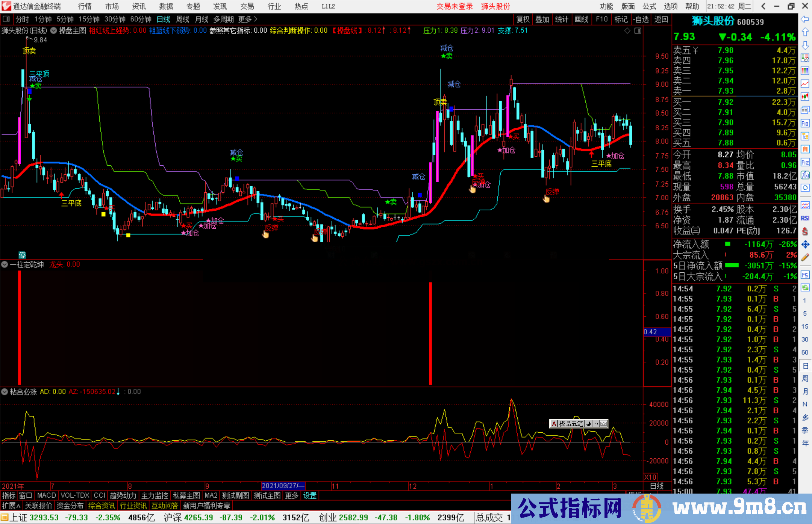Expand the 粘合必涨 indicator dropdown
This screenshot has width=812, height=524.
[x=5, y=392]
